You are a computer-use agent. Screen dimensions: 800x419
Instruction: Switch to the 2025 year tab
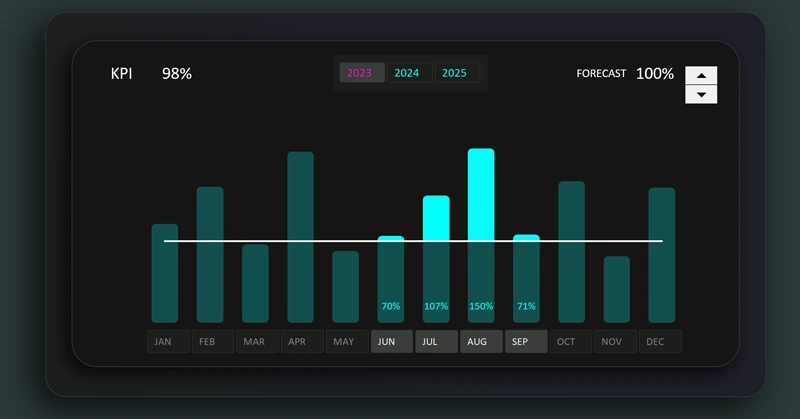(455, 73)
